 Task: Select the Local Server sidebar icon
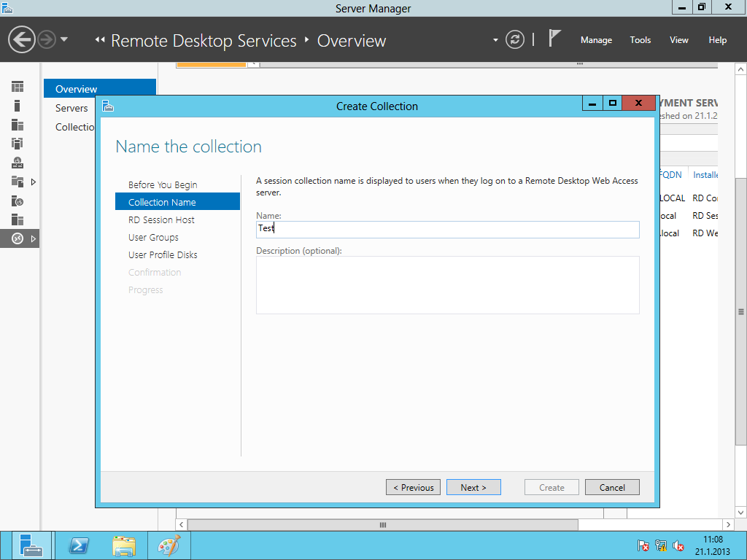coord(18,106)
